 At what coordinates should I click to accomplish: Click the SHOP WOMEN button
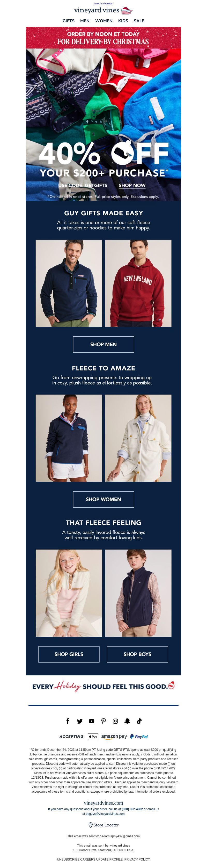[103, 499]
